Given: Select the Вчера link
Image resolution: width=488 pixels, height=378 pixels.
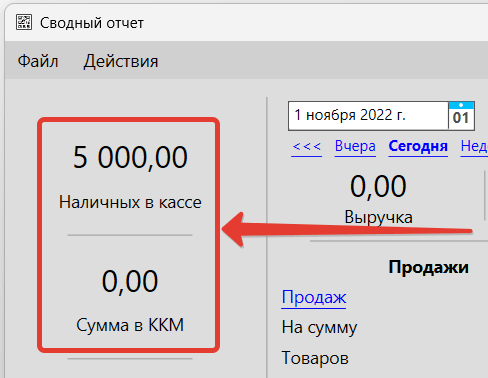Looking at the screenshot, I should tap(355, 146).
